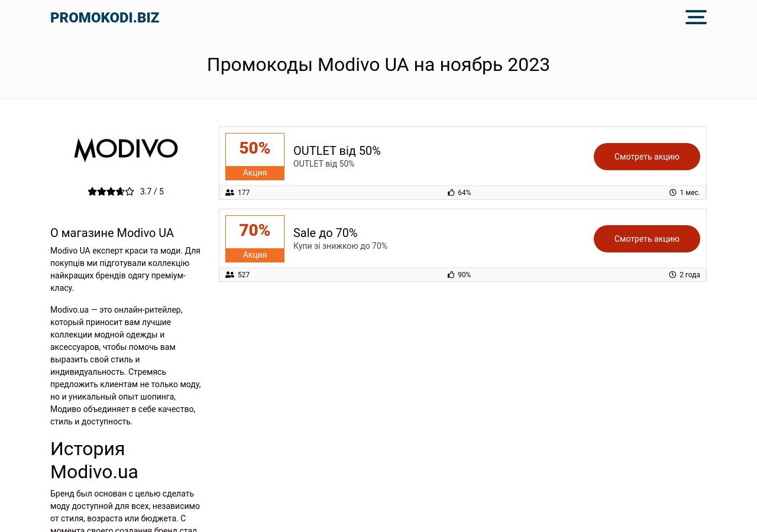Click the page heading Промокоды Modivo UA
The image size is (757, 532).
(x=378, y=64)
